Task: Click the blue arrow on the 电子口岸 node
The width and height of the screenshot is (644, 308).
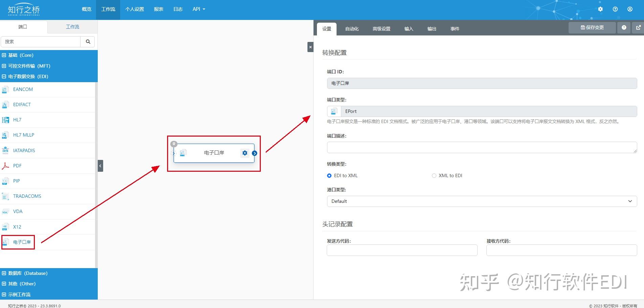Action: [x=255, y=153]
